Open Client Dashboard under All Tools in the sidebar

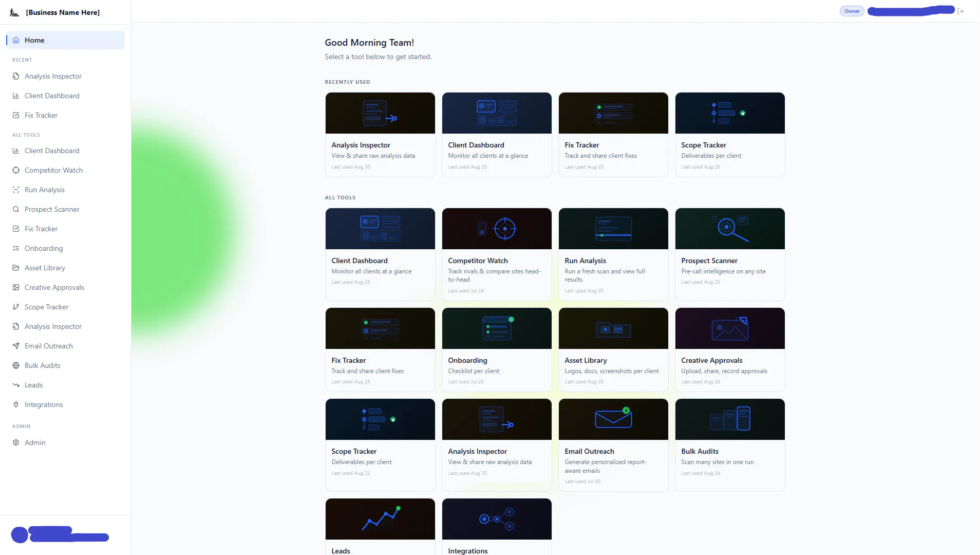pos(65,151)
